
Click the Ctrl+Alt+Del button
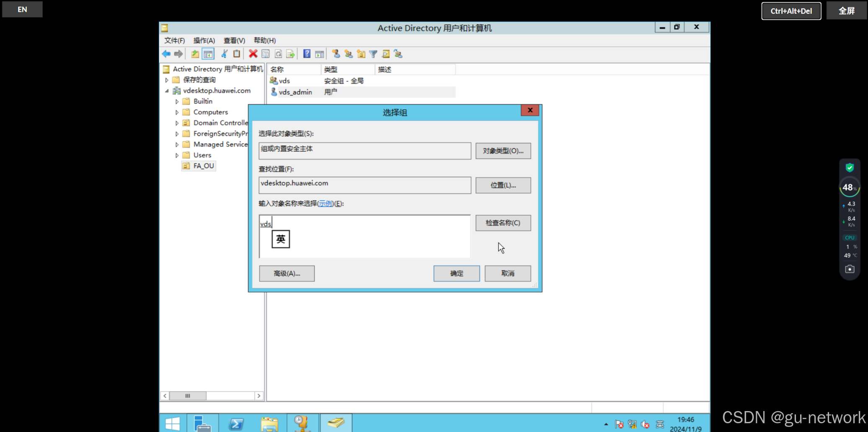pyautogui.click(x=791, y=11)
